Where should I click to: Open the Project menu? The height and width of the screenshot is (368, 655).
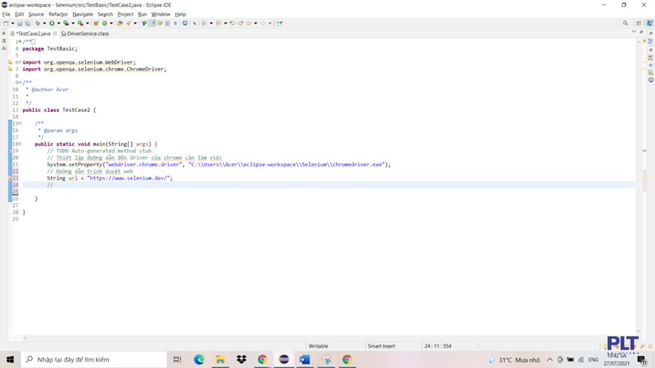(125, 14)
